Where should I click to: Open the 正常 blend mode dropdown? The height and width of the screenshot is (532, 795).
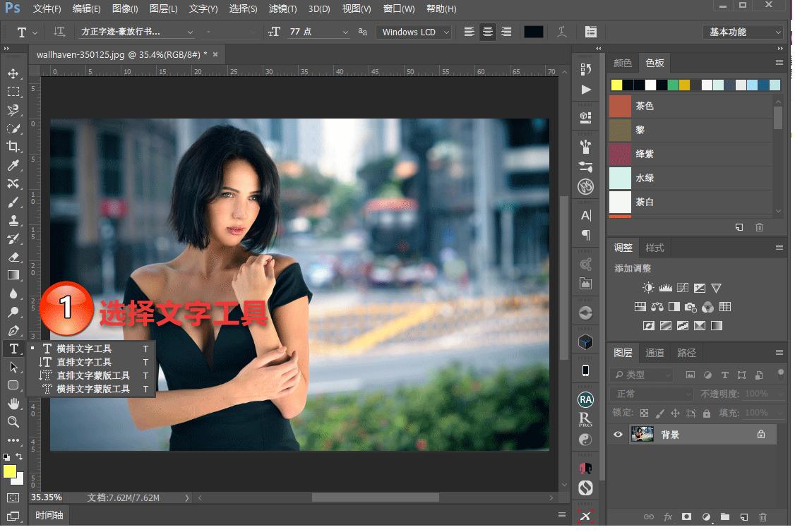650,393
